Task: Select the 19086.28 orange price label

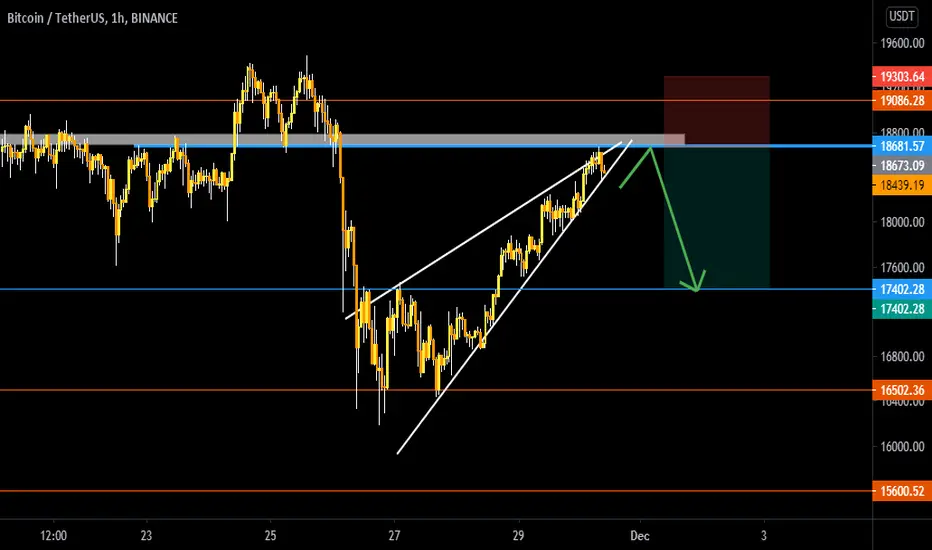Action: click(902, 100)
